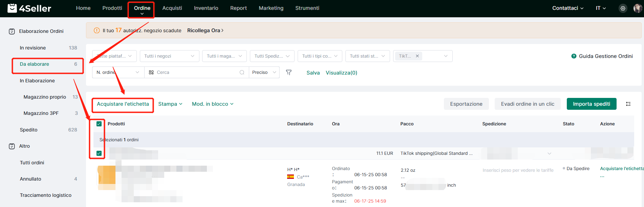Expand the N. ordine search-type dropdown
The height and width of the screenshot is (207, 644).
coord(118,73)
